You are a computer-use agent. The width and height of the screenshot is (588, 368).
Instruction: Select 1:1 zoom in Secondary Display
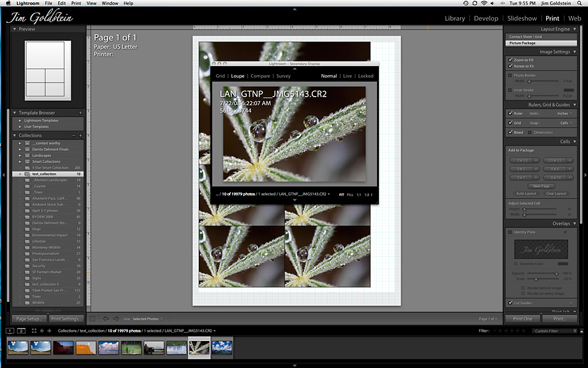(x=358, y=194)
